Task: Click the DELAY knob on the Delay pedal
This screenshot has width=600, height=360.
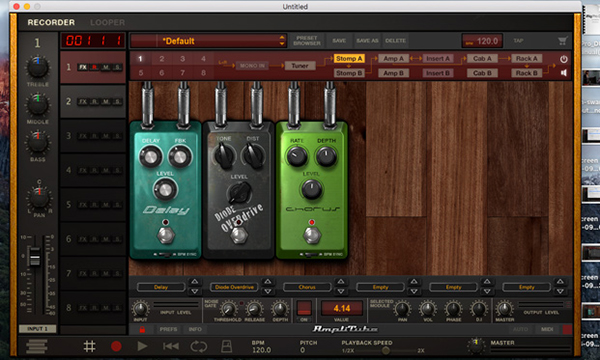Action: pyautogui.click(x=150, y=157)
